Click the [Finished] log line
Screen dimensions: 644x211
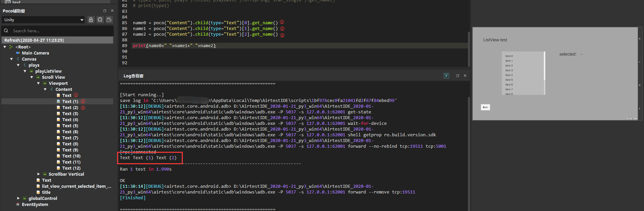tap(133, 198)
